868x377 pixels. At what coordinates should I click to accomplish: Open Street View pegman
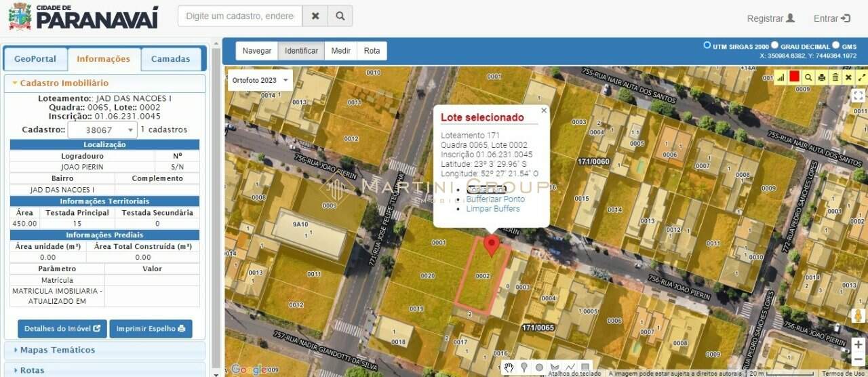859,316
